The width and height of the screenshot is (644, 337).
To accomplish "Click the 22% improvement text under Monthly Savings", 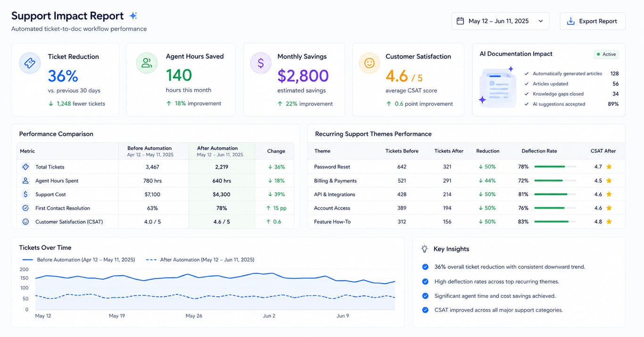I will coord(309,104).
